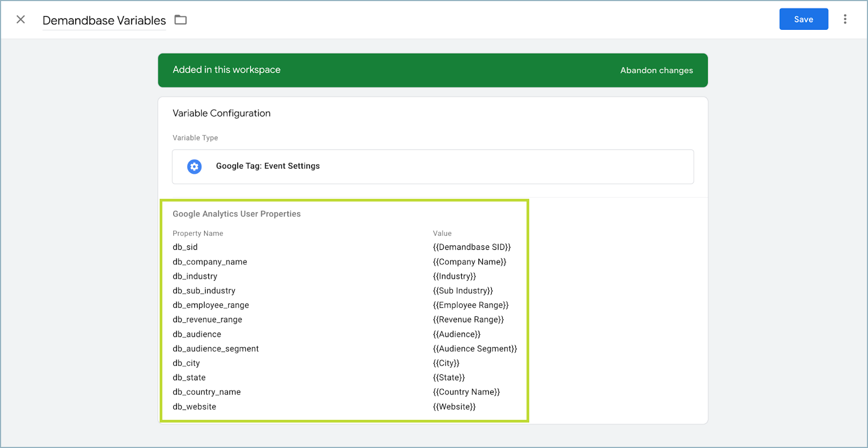Select the db_audience property name

click(197, 334)
